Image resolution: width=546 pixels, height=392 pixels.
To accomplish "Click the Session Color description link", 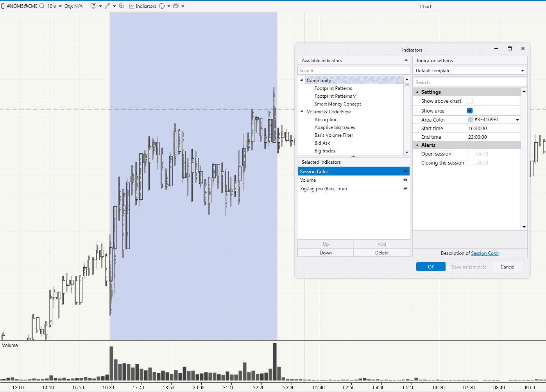I will pos(485,253).
